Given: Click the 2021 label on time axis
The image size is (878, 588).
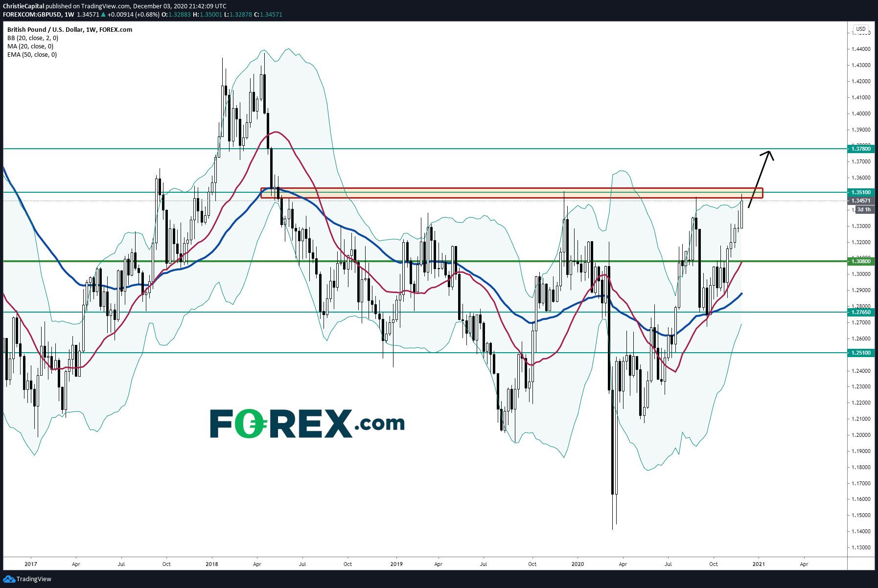Looking at the screenshot, I should click(x=759, y=564).
